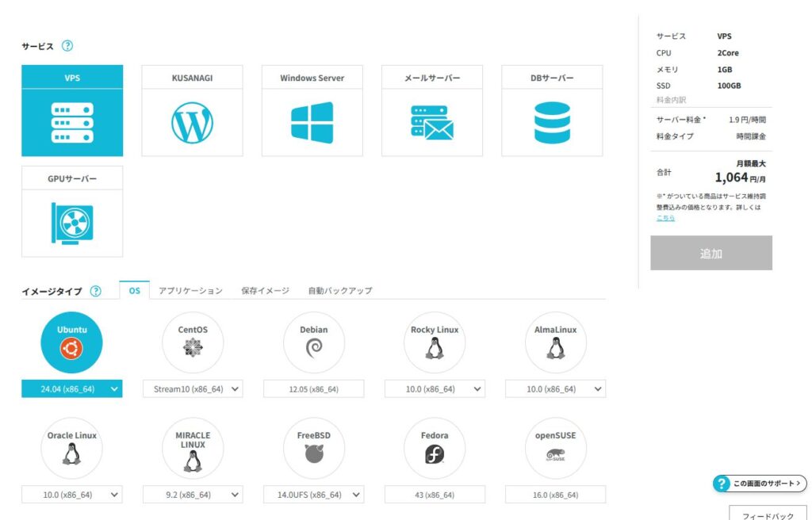Click the 料金内訳 label in summary
812x520 pixels.
[x=671, y=99]
